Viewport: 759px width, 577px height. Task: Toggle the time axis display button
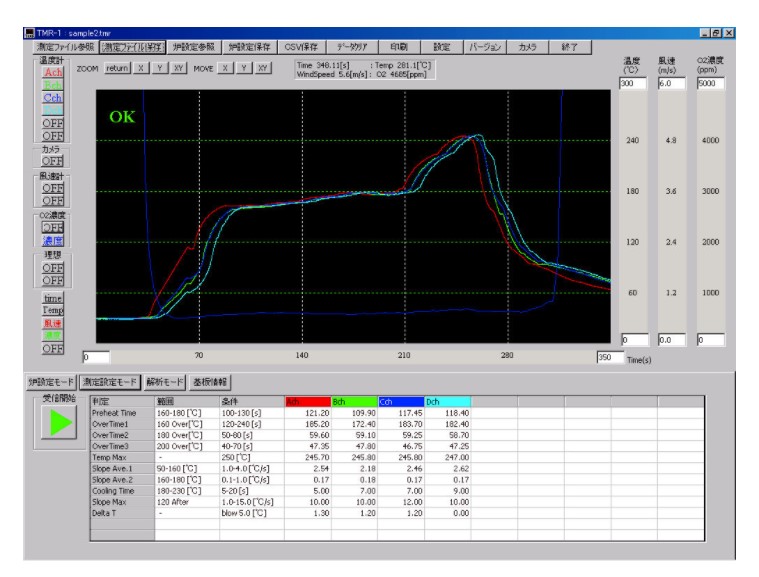(53, 298)
